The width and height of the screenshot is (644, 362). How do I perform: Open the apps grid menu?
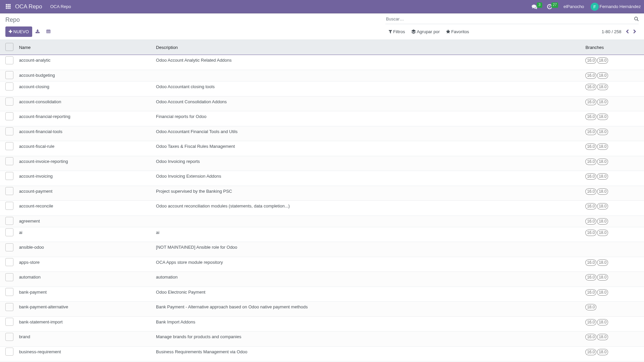7,6
